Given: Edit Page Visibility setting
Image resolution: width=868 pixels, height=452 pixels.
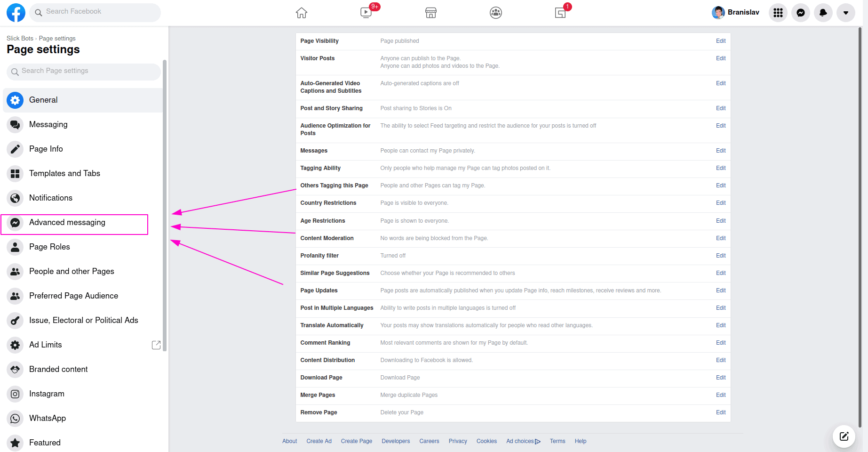Looking at the screenshot, I should click(x=721, y=41).
